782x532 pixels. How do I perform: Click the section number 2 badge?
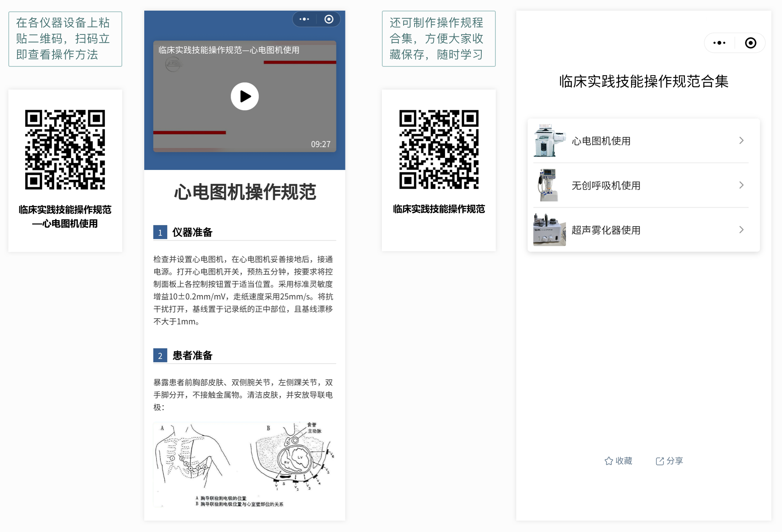coord(160,356)
